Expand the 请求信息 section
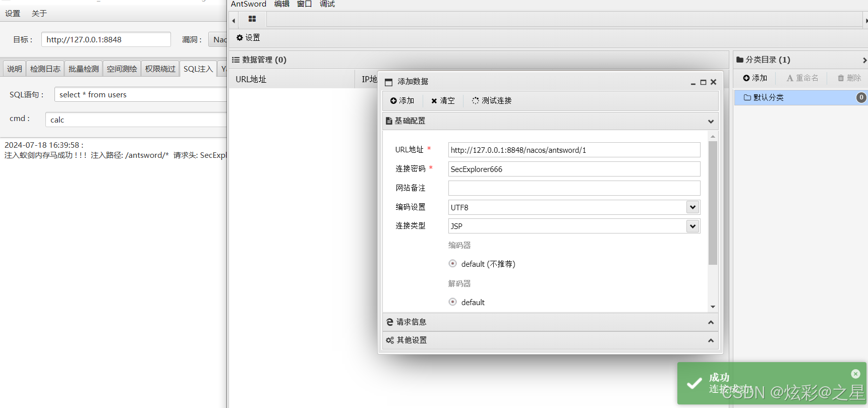The image size is (868, 408). click(x=711, y=322)
